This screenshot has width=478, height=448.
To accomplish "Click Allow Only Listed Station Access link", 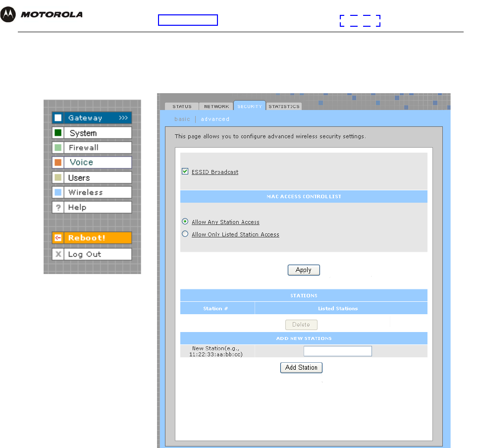I will pyautogui.click(x=235, y=234).
